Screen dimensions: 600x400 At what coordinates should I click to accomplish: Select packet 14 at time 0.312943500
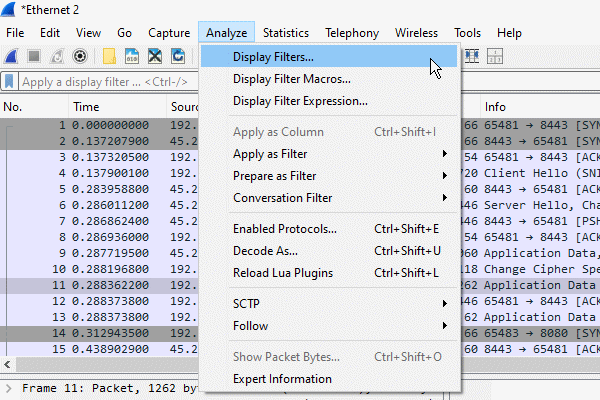[99, 333]
